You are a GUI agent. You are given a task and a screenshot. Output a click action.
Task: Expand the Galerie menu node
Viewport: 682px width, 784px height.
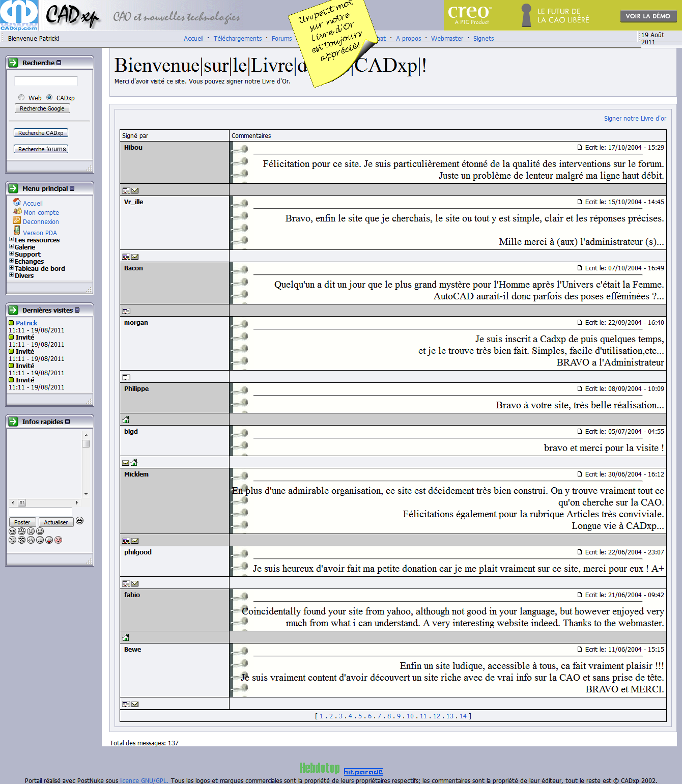pos(11,246)
